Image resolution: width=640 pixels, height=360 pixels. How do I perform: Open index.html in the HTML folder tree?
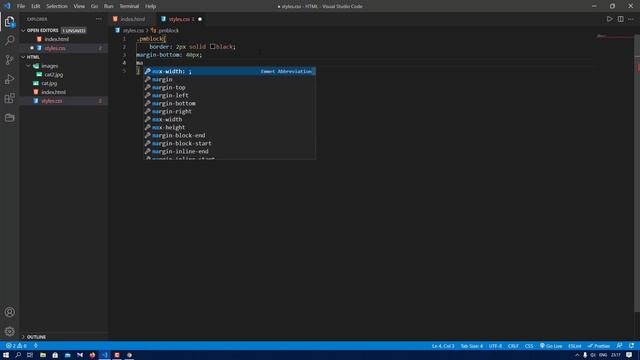pyautogui.click(x=53, y=92)
